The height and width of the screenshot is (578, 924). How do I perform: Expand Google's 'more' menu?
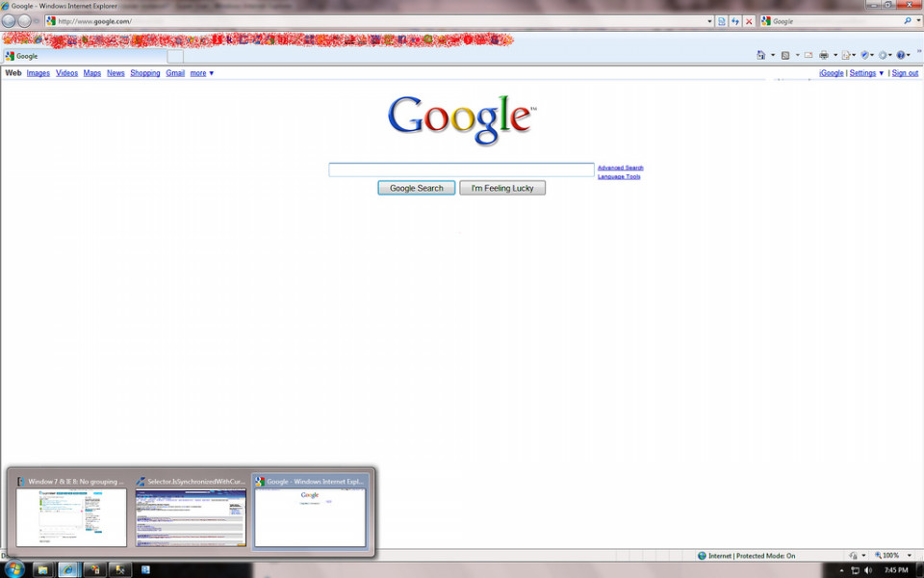click(x=201, y=73)
